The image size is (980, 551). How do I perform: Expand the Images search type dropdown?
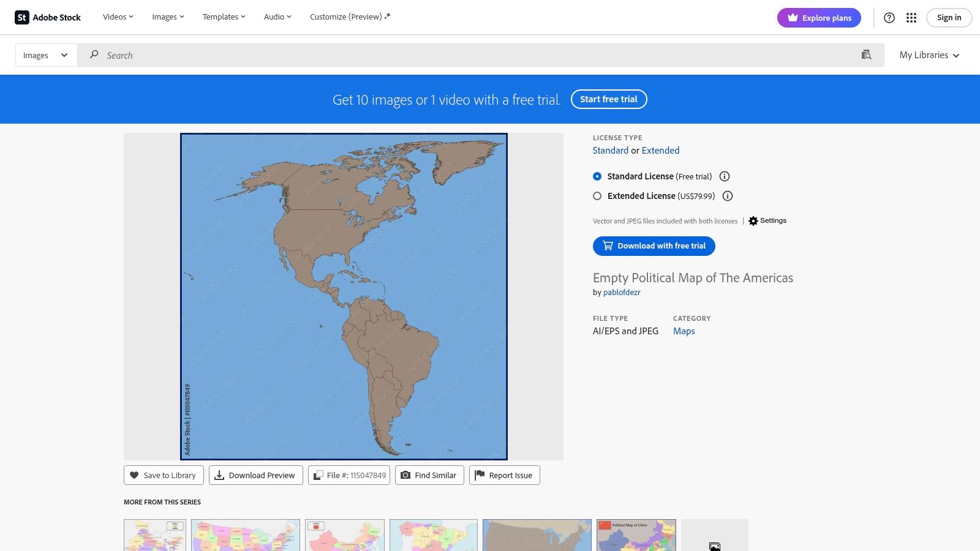pyautogui.click(x=46, y=55)
